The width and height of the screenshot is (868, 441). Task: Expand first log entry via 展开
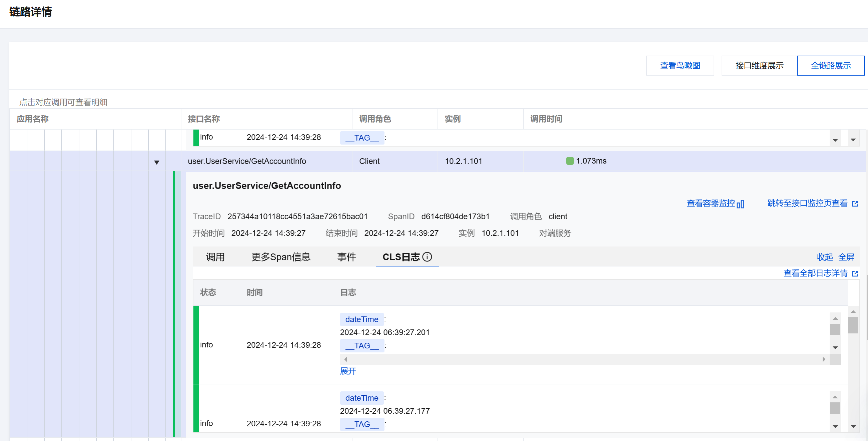(x=348, y=371)
